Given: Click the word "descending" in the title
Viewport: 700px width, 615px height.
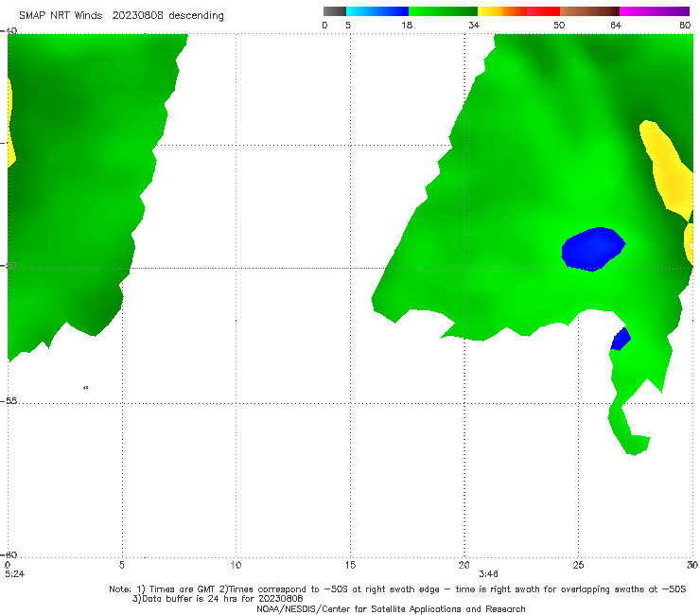Looking at the screenshot, I should 197,16.
